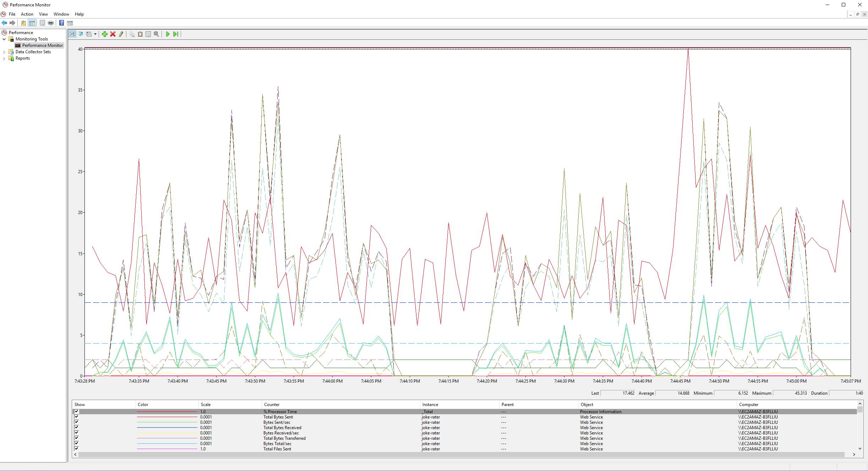Expand the Data Collector Sets node
Image resolution: width=868 pixels, height=471 pixels.
pyautogui.click(x=4, y=52)
